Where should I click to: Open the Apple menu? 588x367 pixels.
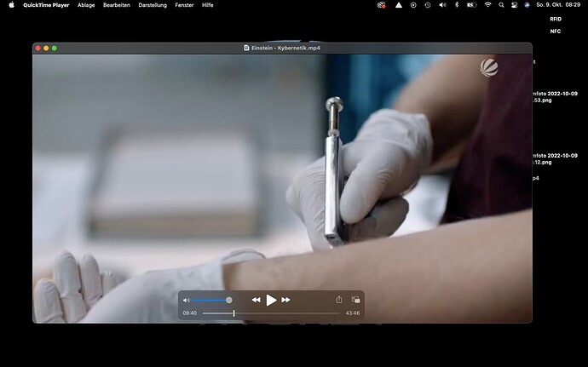(11, 5)
